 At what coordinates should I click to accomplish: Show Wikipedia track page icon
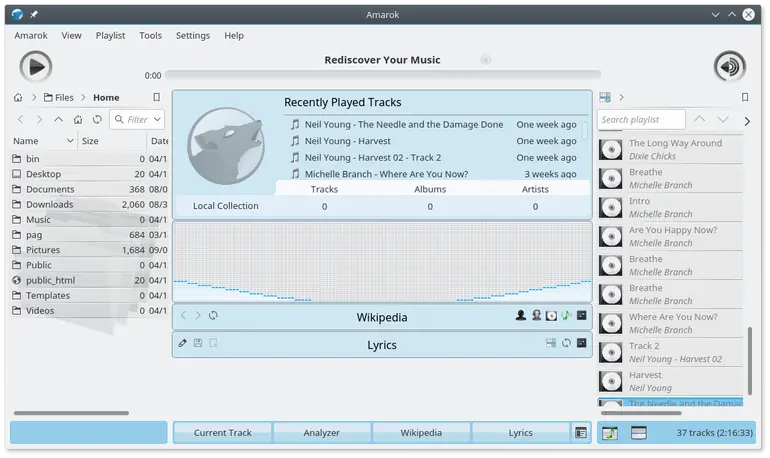tap(566, 315)
